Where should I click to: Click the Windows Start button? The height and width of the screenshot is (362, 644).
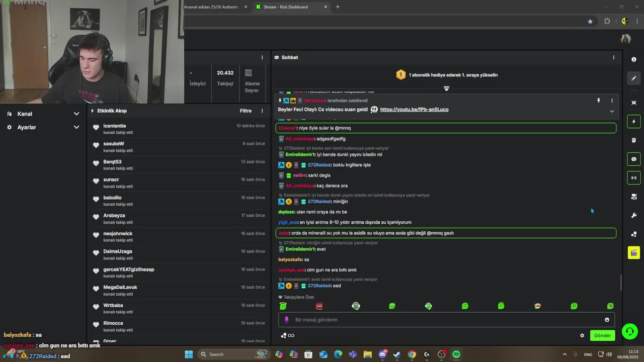189,354
